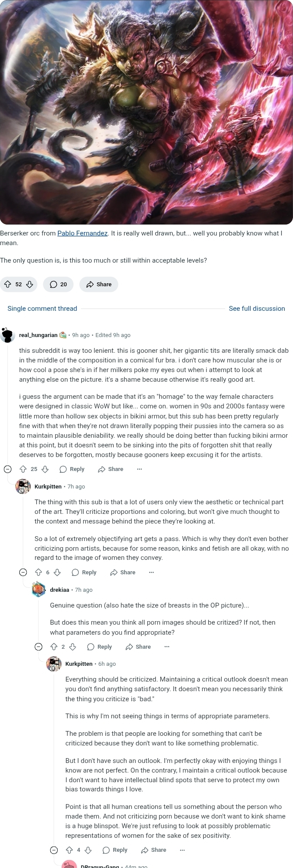Downvote the main post
This screenshot has height=868, width=293.
pyautogui.click(x=30, y=285)
